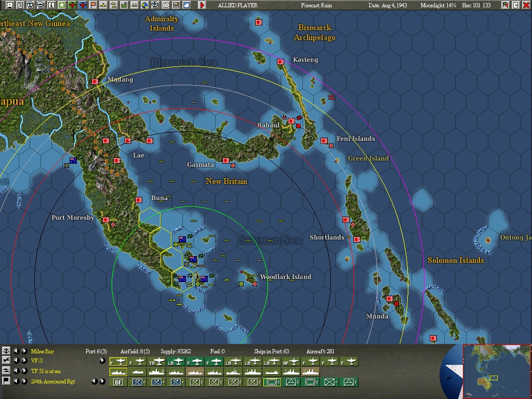This screenshot has height=399, width=532.
Task: Click the ship icon beside TF 51
Action: 6,371
